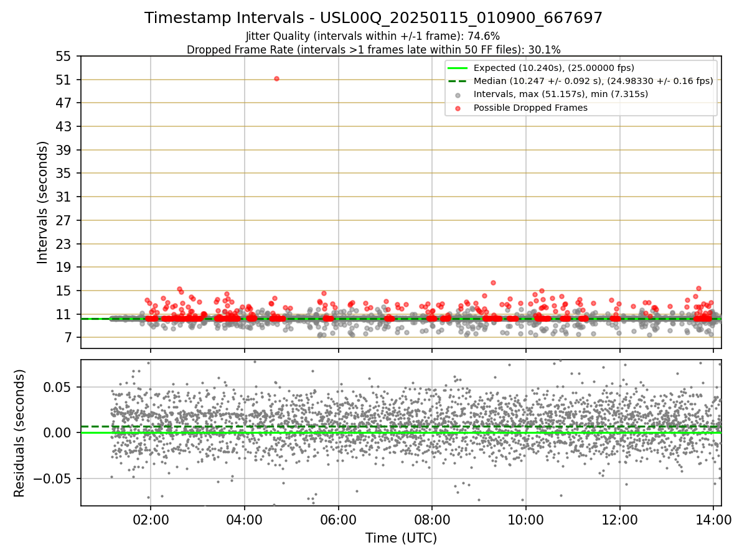Click the solid green legend line for Expected
This screenshot has height=560, width=747.
pos(458,68)
